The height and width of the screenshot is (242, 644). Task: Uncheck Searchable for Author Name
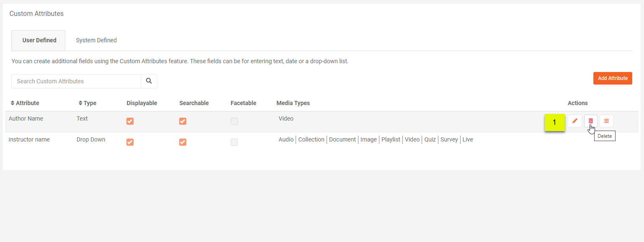coord(183,121)
